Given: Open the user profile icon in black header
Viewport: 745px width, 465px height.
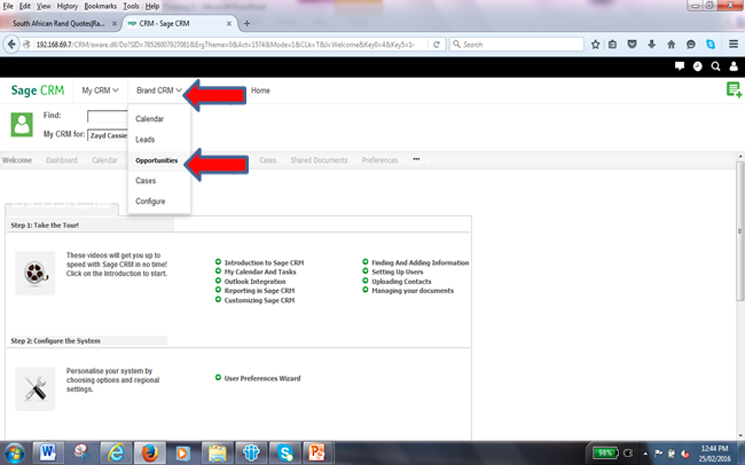Looking at the screenshot, I should pyautogui.click(x=734, y=66).
